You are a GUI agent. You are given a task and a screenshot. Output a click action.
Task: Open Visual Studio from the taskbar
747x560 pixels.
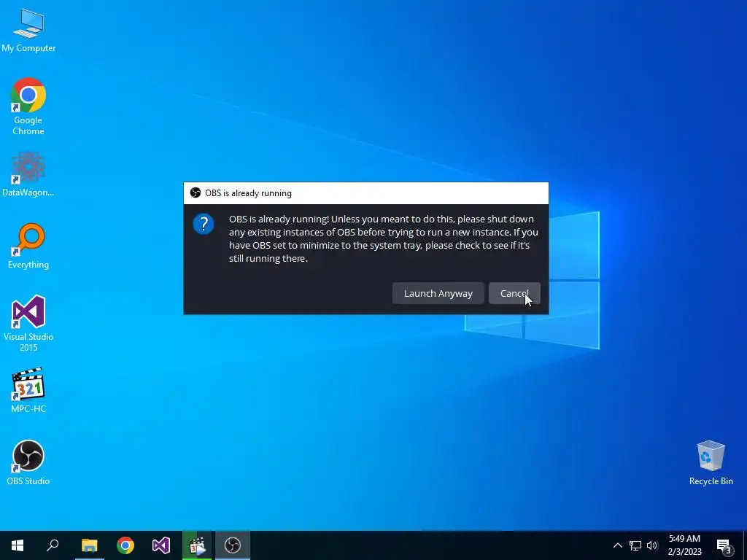[161, 545]
